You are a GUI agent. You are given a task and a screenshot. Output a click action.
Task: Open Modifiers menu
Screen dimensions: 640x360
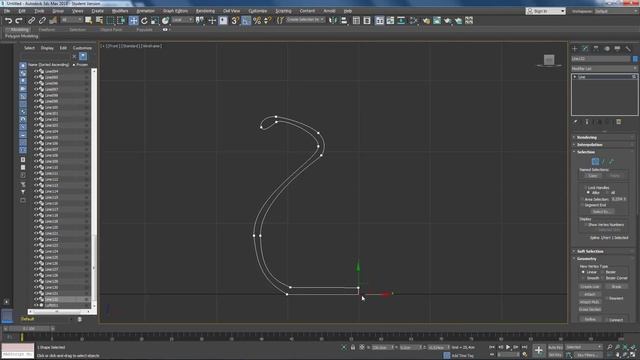tap(120, 11)
